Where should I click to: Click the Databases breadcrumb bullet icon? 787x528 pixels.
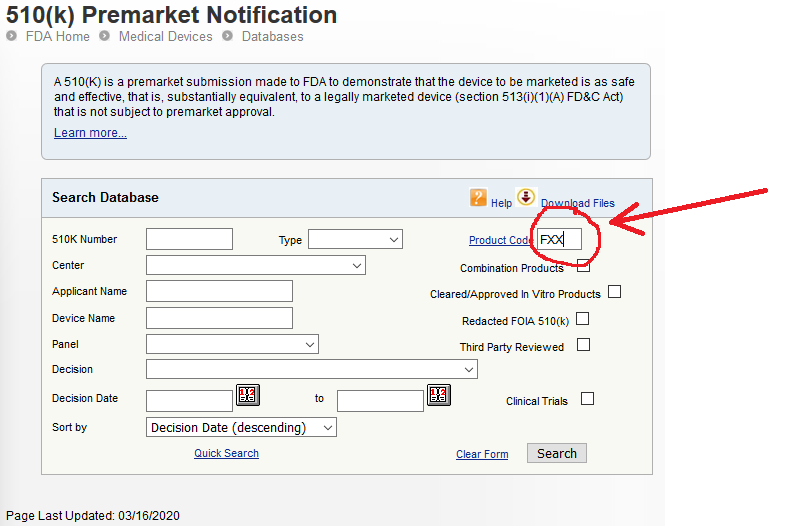227,36
